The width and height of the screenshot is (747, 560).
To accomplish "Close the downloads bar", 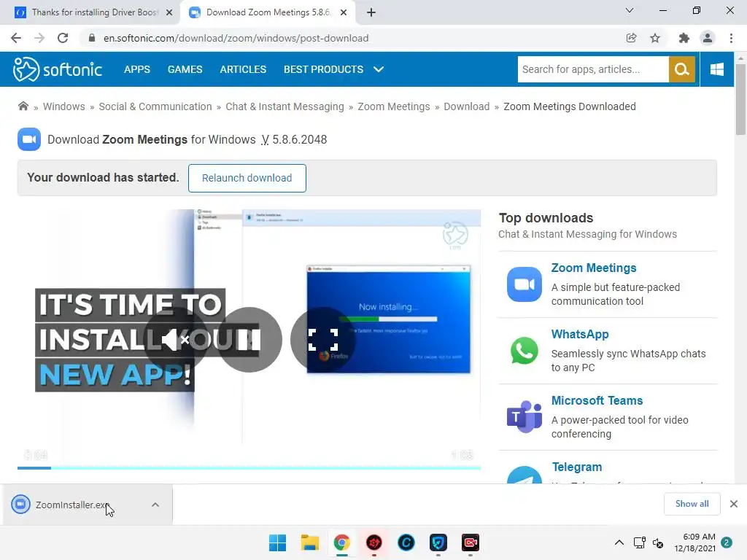I will (x=734, y=504).
